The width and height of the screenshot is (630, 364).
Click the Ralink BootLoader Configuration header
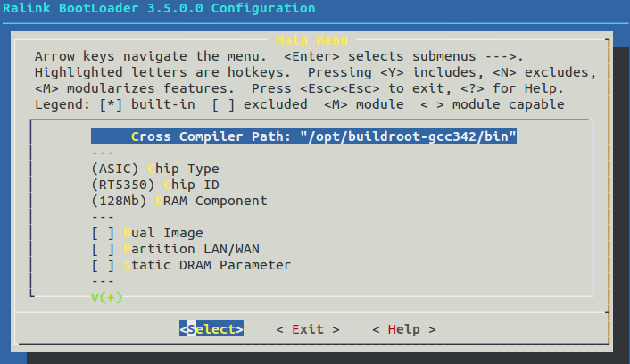click(x=159, y=8)
